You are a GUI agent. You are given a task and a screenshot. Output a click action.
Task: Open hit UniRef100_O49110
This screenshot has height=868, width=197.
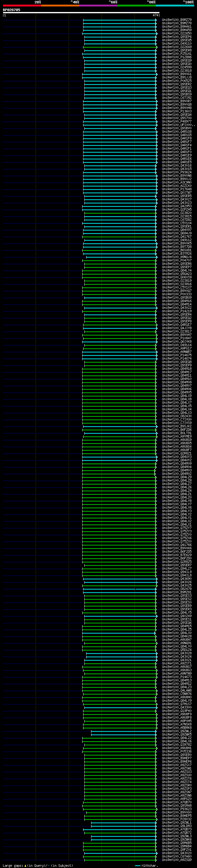[176, 43]
